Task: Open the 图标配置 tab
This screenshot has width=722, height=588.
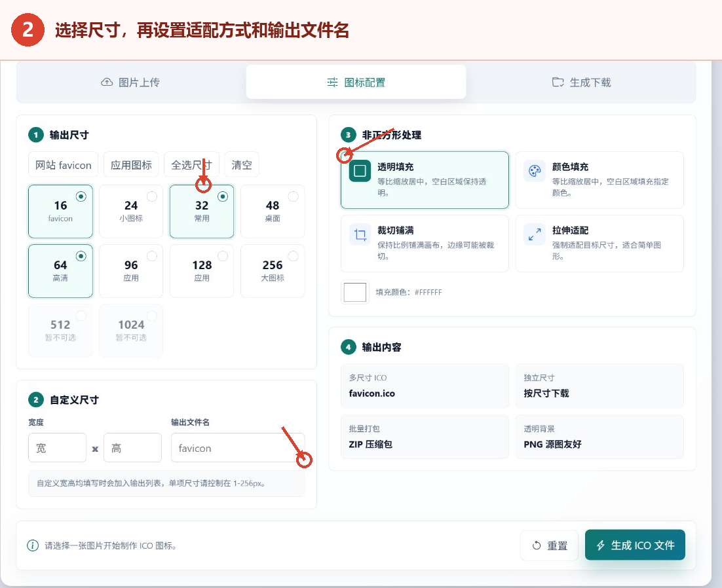Action: pyautogui.click(x=356, y=83)
